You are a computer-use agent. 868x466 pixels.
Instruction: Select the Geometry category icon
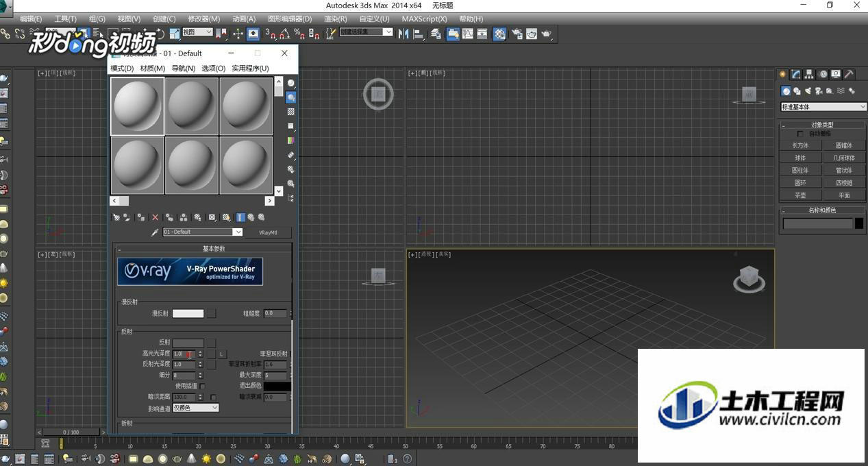pos(786,91)
